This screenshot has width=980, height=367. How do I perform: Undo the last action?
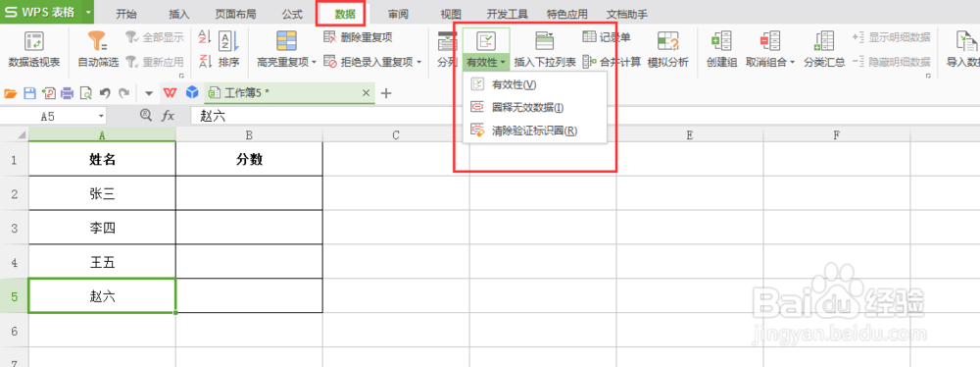tap(105, 93)
